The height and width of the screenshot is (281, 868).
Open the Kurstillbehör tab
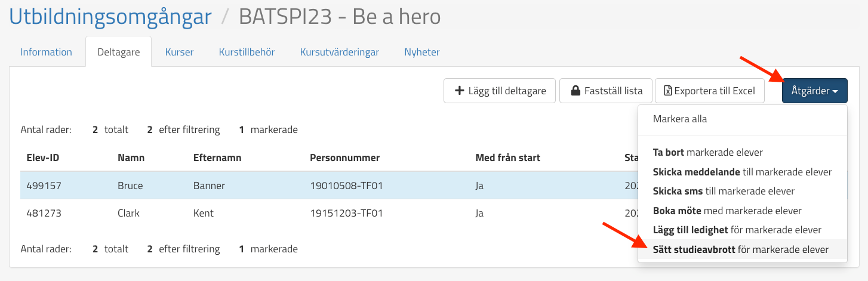coord(247,52)
